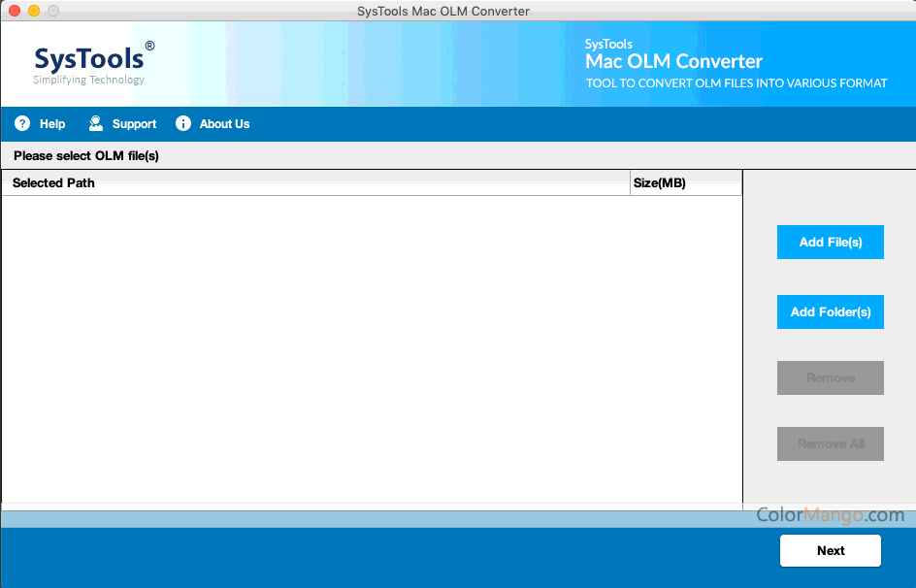Open the Help menu label

52,124
